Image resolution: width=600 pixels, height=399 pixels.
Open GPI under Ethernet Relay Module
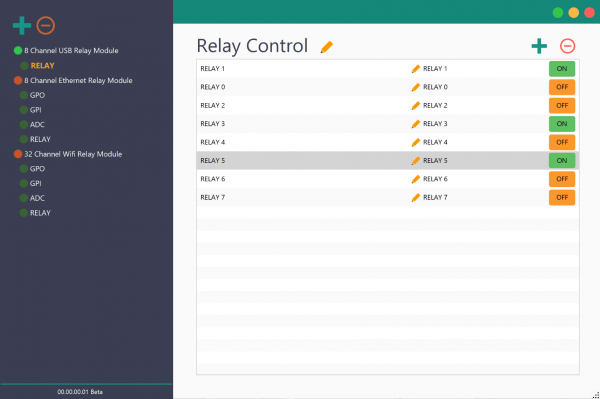[x=36, y=110]
